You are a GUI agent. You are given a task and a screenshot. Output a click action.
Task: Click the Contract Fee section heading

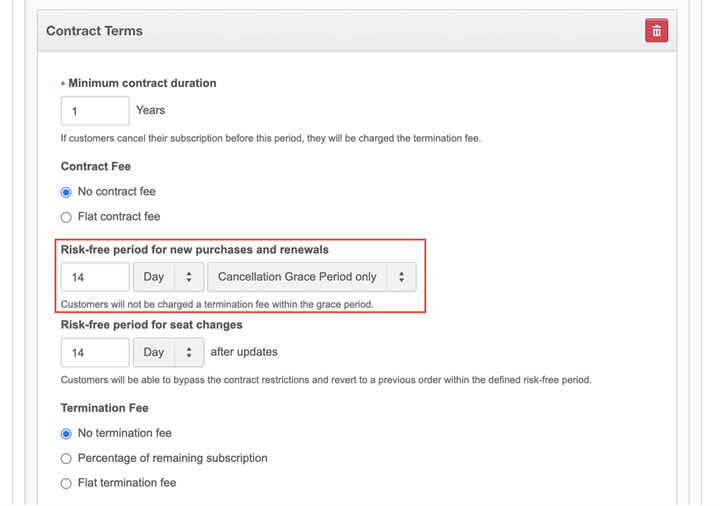[96, 166]
